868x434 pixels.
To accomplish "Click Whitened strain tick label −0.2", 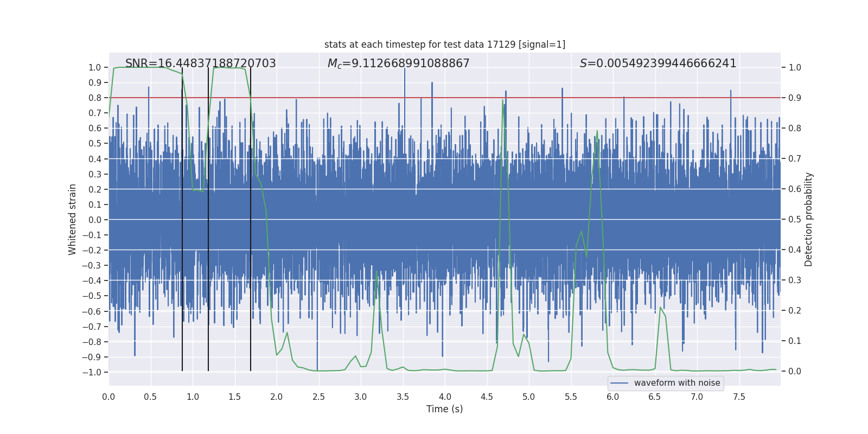I will pos(92,250).
